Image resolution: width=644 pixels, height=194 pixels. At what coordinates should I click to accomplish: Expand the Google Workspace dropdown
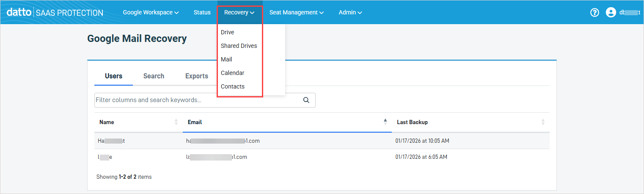(x=151, y=13)
